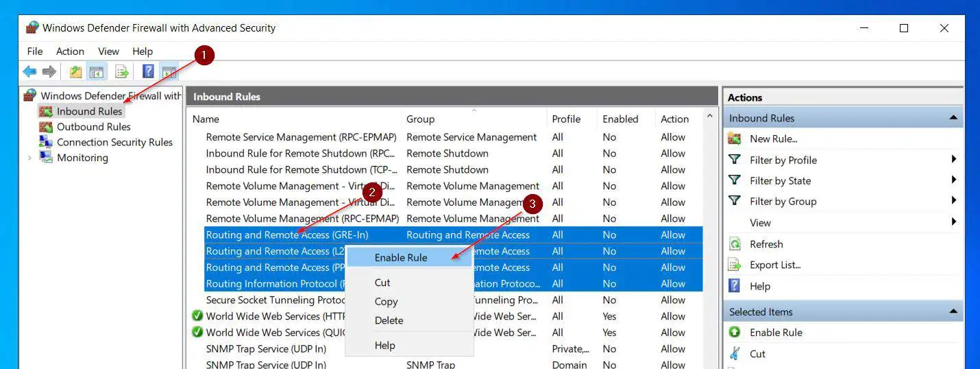This screenshot has width=980, height=369.
Task: Choose Enable Rule in the context menu
Action: tap(409, 258)
